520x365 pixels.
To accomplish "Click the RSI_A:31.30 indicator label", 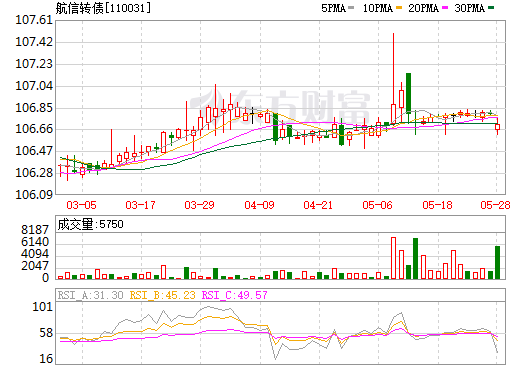I will point(90,295).
